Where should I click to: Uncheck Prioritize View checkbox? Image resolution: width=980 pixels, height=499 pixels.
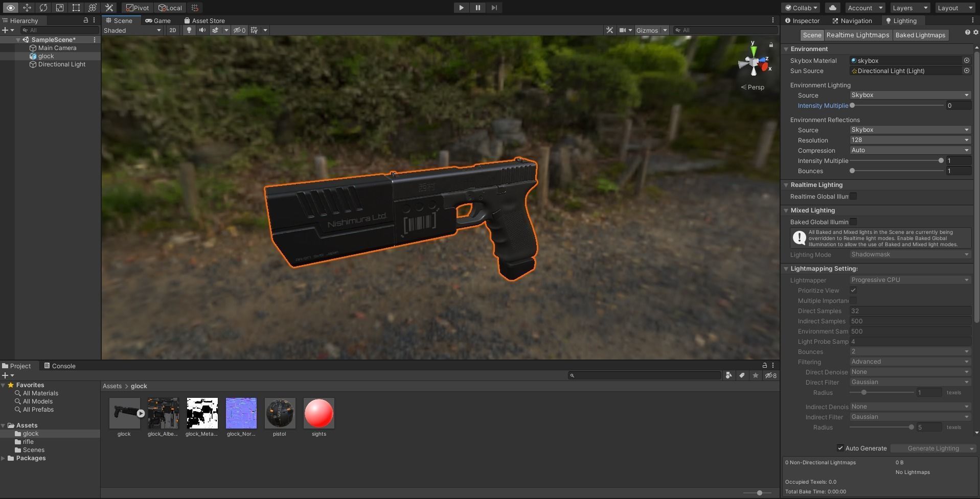coord(853,290)
